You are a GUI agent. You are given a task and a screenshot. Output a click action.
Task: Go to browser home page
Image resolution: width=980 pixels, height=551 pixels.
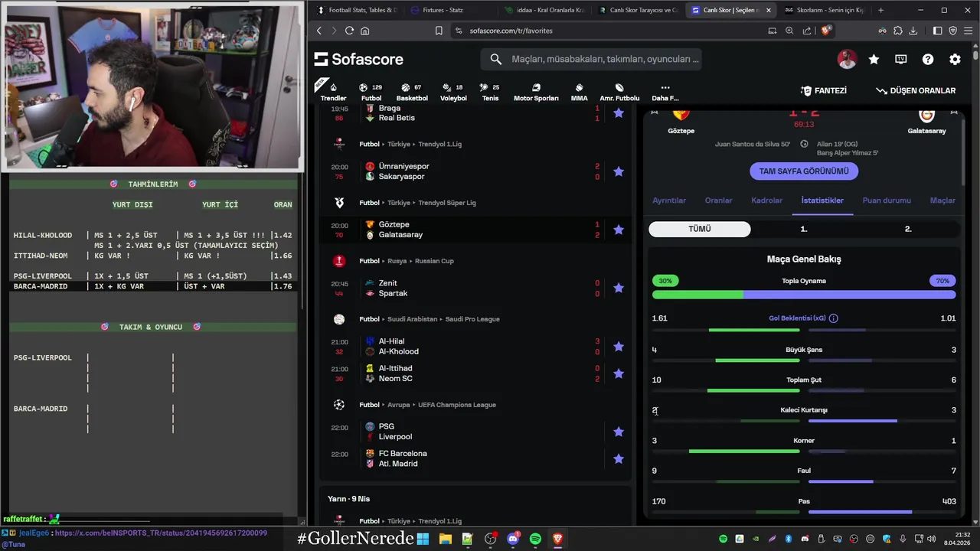365,31
